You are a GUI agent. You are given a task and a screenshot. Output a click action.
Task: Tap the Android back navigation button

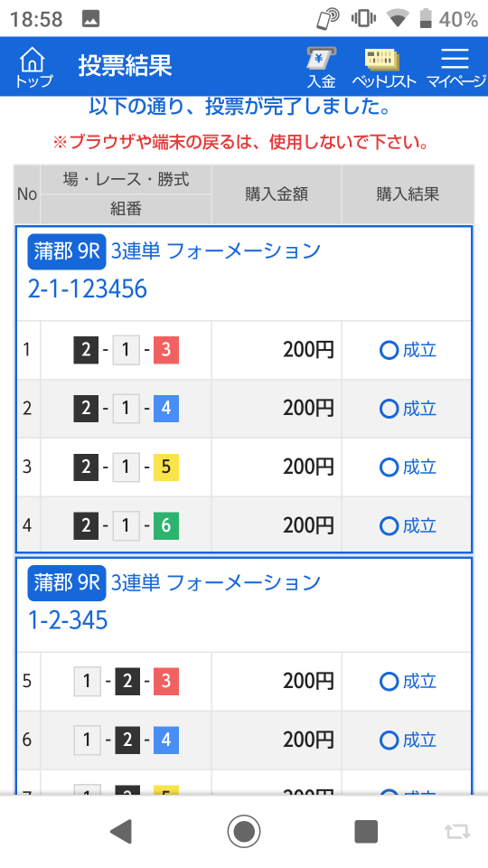tap(121, 831)
